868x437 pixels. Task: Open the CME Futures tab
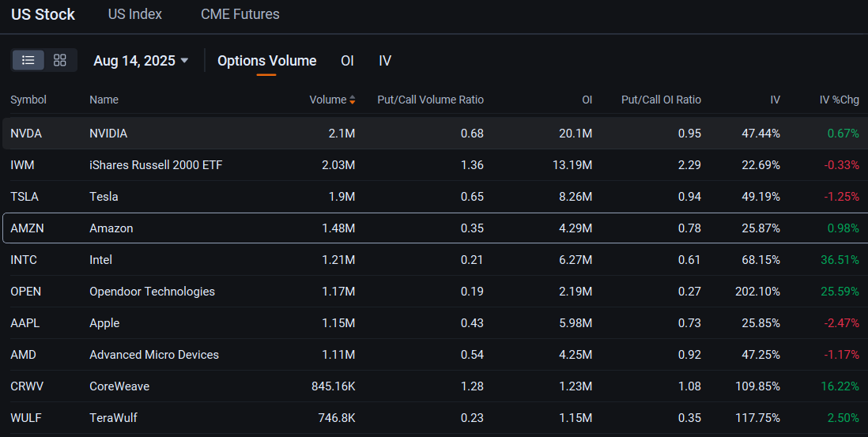(x=240, y=14)
